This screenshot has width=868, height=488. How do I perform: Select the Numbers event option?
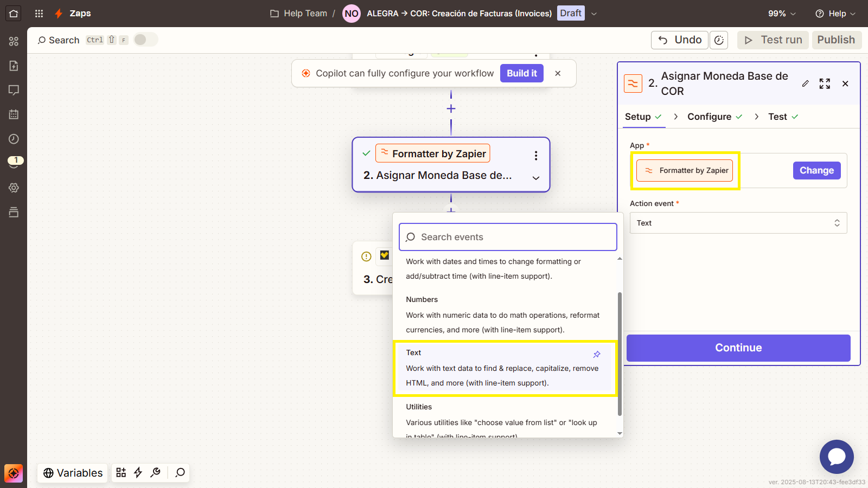pos(505,314)
